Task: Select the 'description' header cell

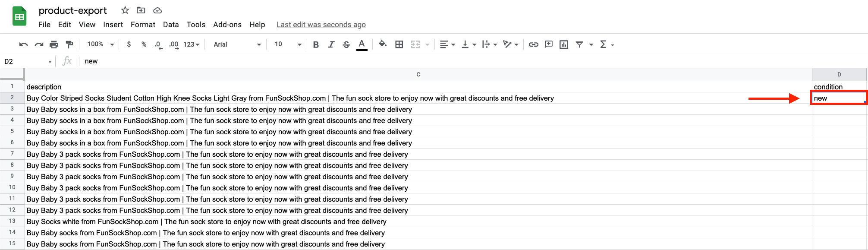Action: (x=418, y=87)
